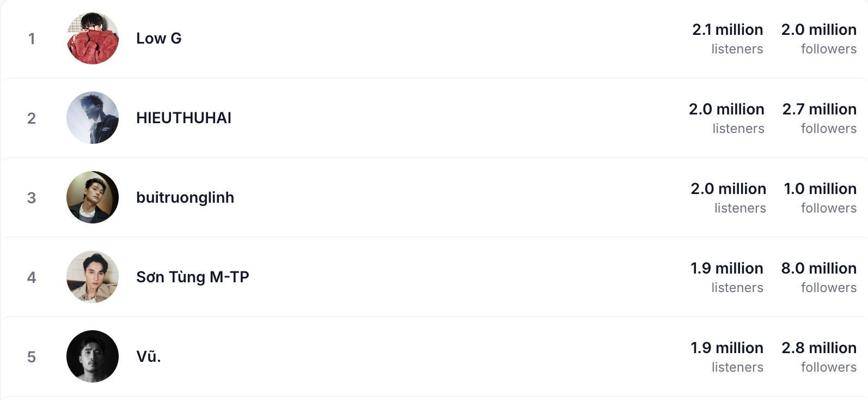Click HIEUTHUHAI's 2.0 million listeners figure

click(x=726, y=110)
